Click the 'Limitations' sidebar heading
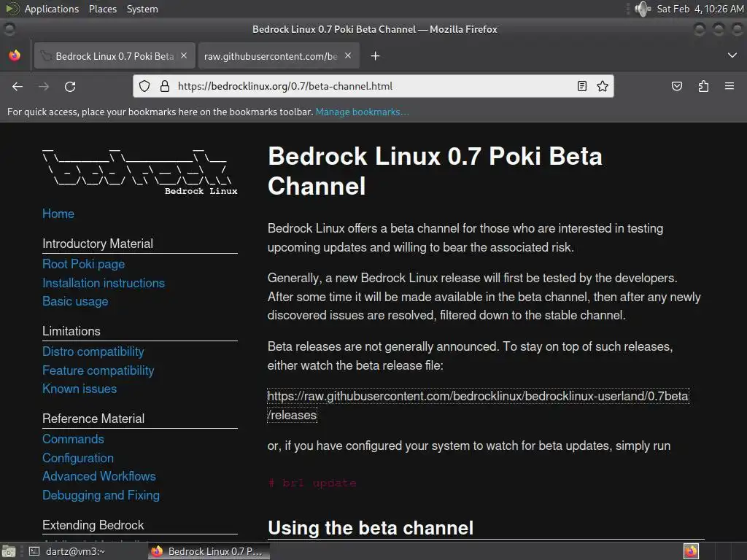Image resolution: width=747 pixels, height=560 pixels. click(71, 331)
